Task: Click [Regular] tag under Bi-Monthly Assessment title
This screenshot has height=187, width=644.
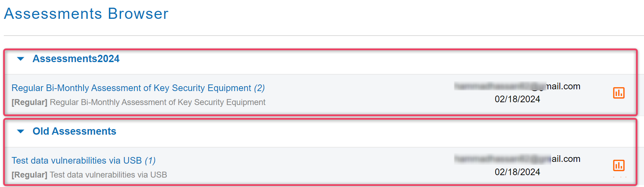Action: (x=29, y=102)
